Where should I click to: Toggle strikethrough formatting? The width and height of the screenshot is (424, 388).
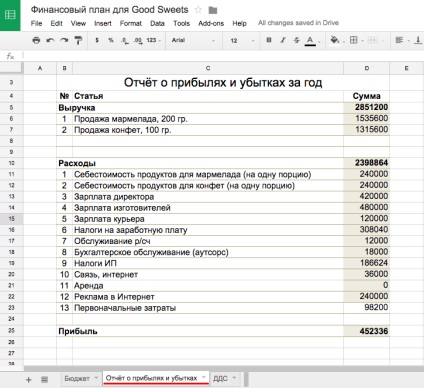[x=296, y=40]
